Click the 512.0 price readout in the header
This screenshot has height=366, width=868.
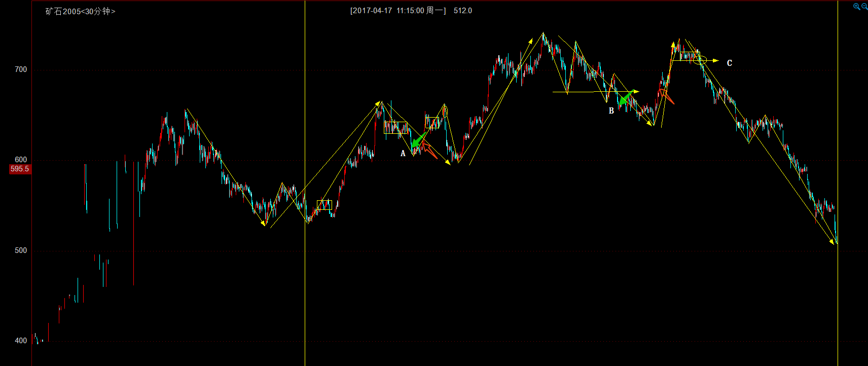(463, 11)
